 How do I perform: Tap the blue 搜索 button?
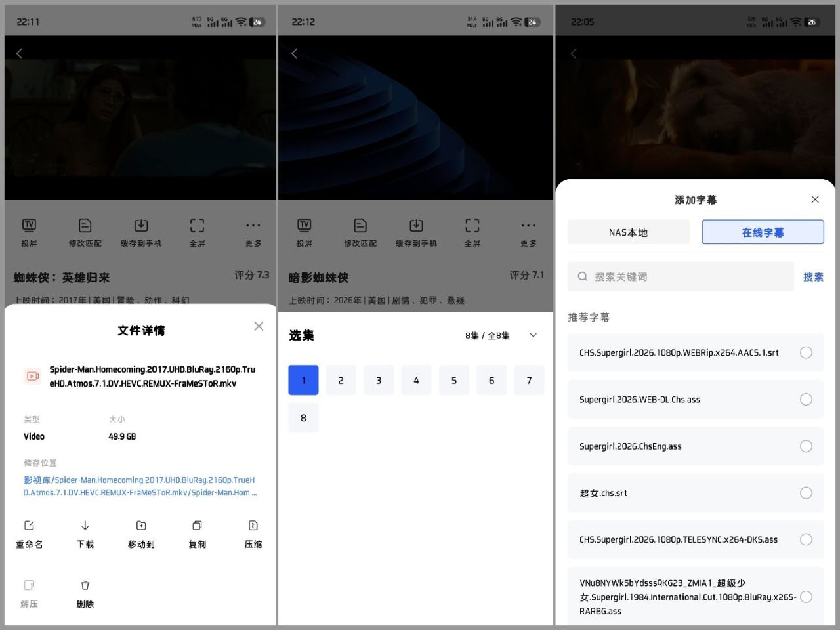coord(813,277)
